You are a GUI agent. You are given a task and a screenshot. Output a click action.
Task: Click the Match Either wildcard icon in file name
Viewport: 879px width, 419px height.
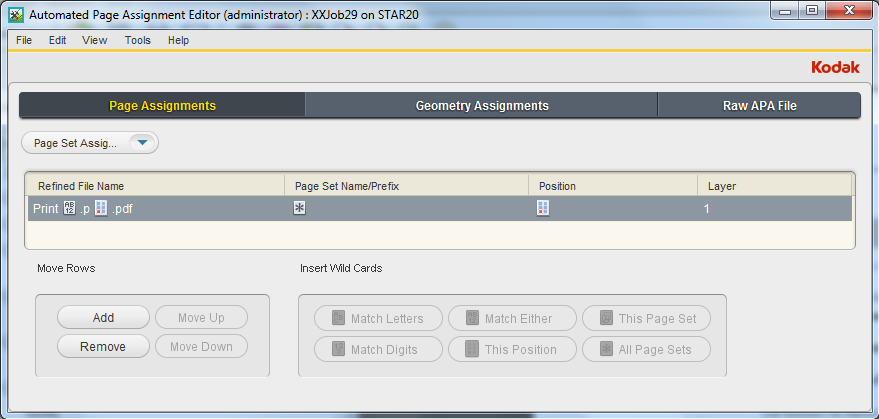click(70, 209)
